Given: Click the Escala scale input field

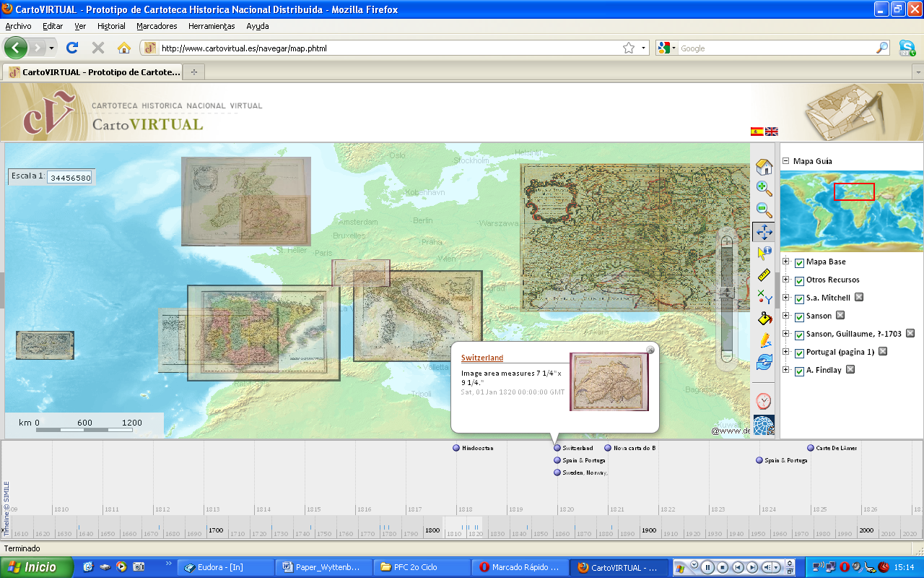Looking at the screenshot, I should point(70,177).
